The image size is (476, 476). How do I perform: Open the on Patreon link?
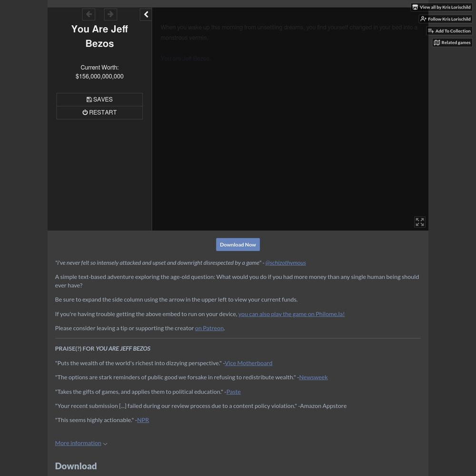[209, 328]
